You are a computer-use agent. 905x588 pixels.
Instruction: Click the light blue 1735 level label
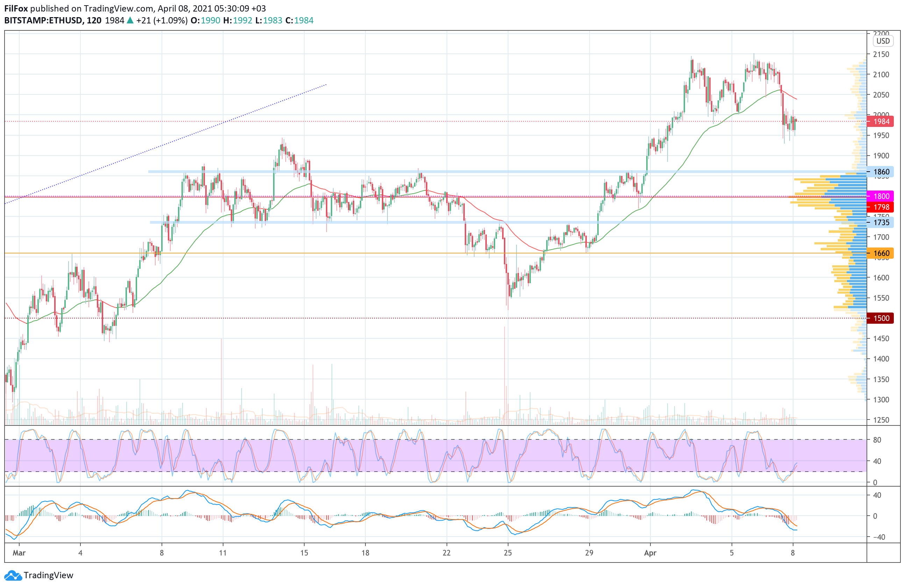pyautogui.click(x=881, y=223)
